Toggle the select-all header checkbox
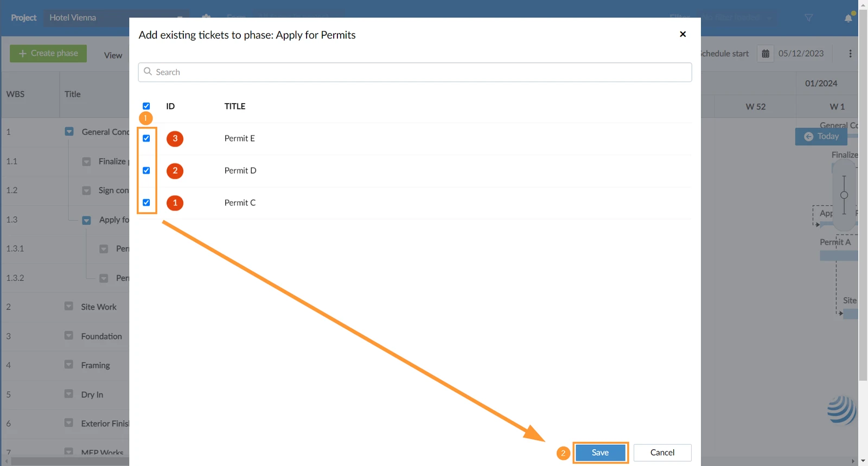The image size is (868, 466). coord(146,106)
